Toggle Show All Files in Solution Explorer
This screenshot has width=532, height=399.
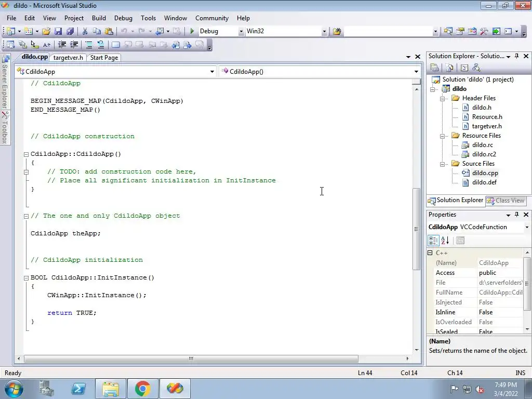click(449, 68)
